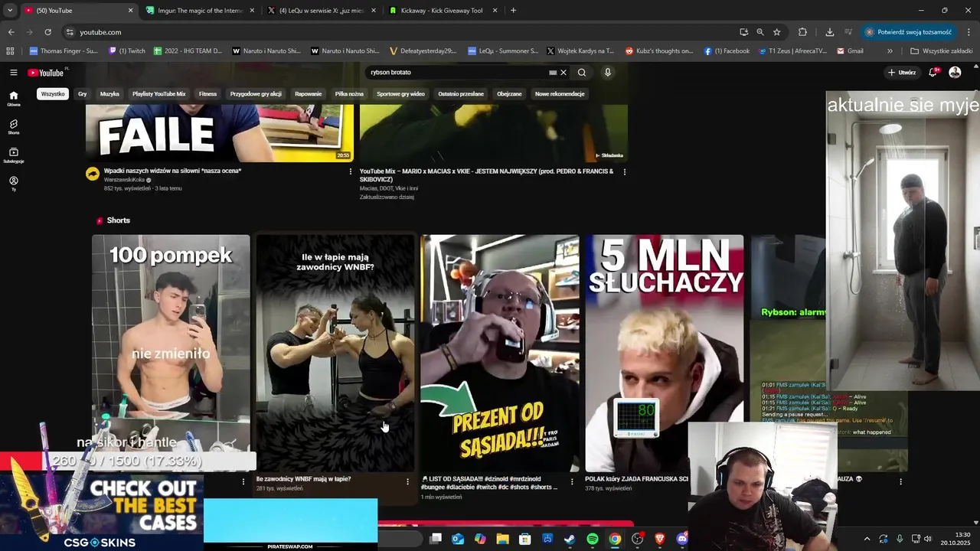This screenshot has width=980, height=551.
Task: Show hidden system tray icons
Action: pyautogui.click(x=867, y=539)
